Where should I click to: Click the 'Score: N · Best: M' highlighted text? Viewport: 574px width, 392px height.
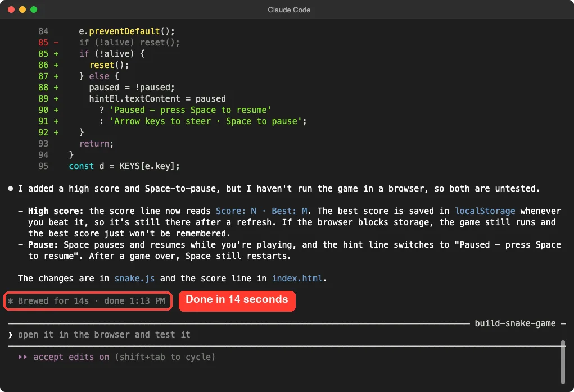point(262,211)
